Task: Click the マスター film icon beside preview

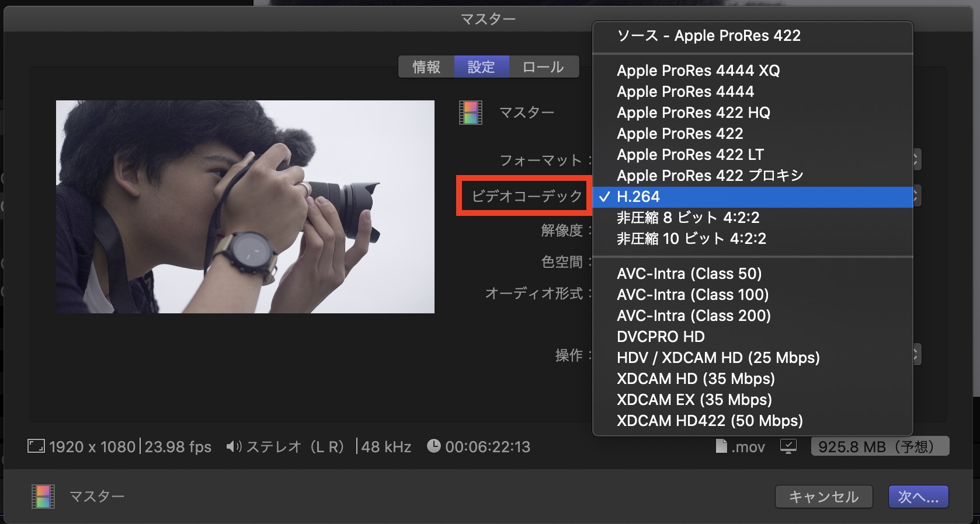Action: [471, 113]
